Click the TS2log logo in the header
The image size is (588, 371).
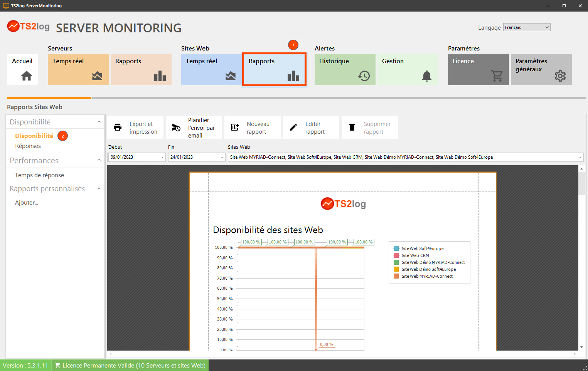click(x=29, y=26)
